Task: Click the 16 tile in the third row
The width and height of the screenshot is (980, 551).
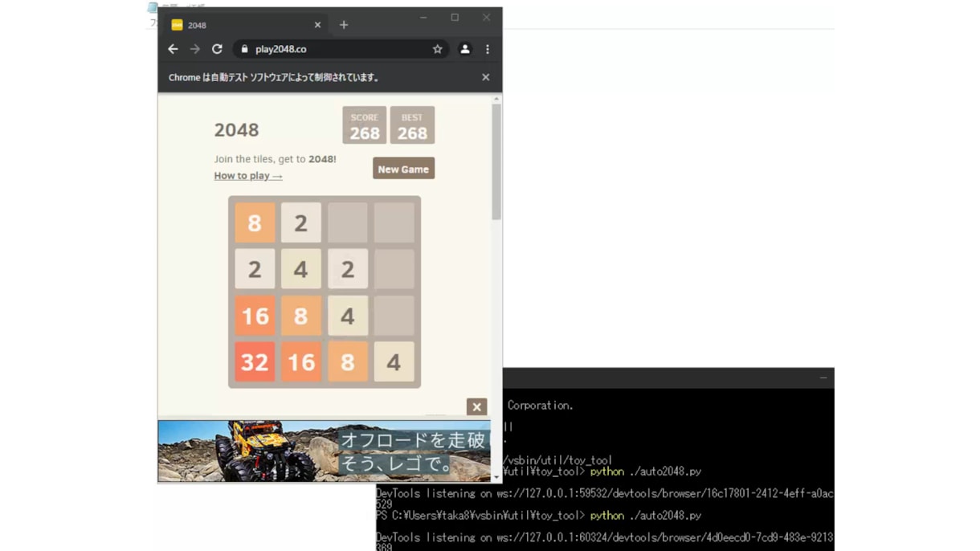Action: click(x=255, y=316)
